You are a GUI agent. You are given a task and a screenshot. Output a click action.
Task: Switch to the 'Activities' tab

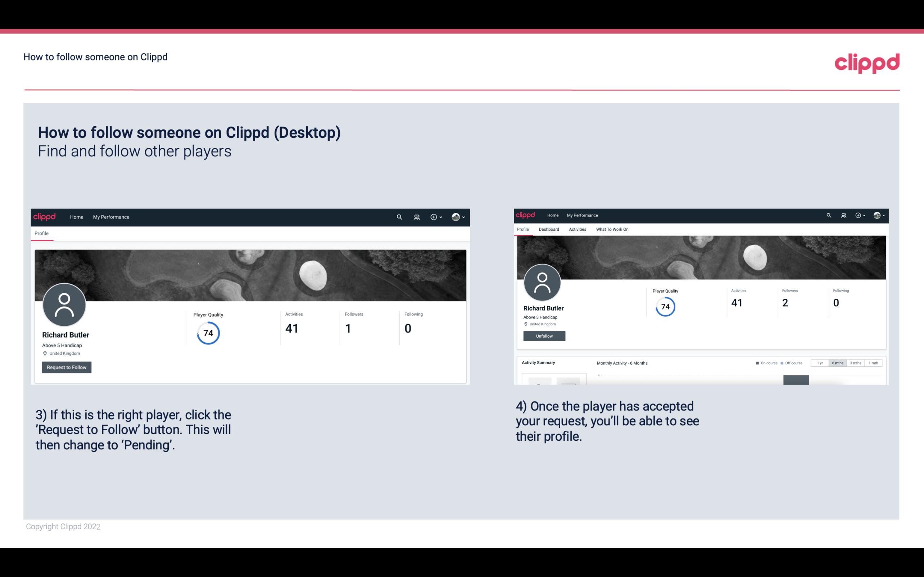pos(576,229)
